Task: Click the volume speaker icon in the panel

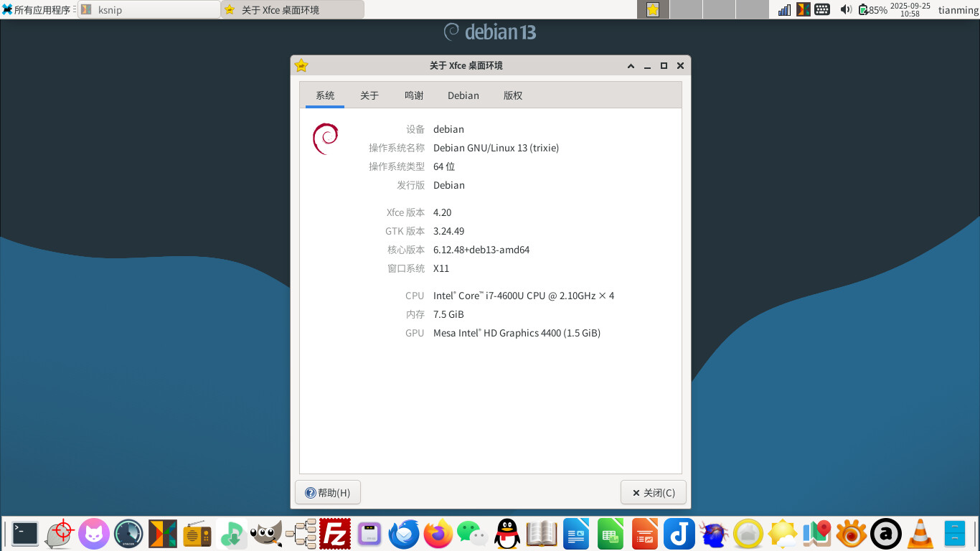Action: coord(846,9)
